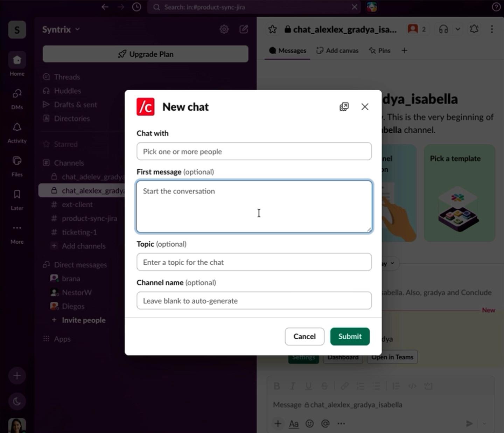504x433 pixels.
Task: Focus the First message text area
Action: point(254,207)
